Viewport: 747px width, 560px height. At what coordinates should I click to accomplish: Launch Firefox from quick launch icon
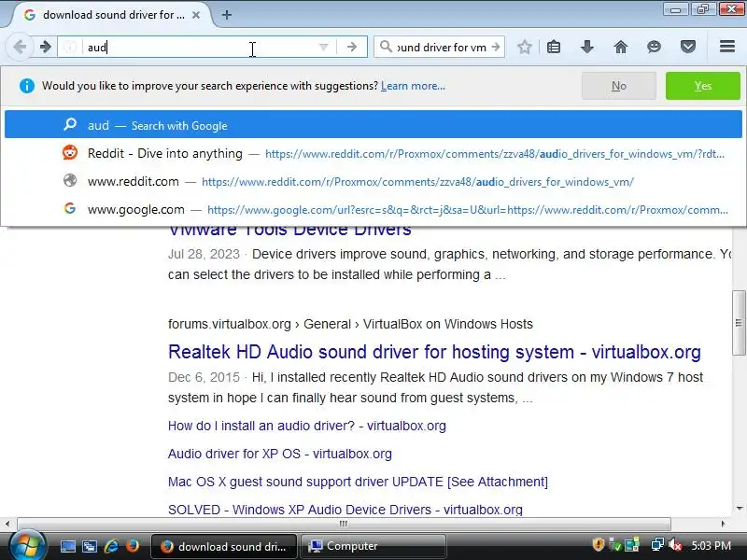[x=132, y=546]
